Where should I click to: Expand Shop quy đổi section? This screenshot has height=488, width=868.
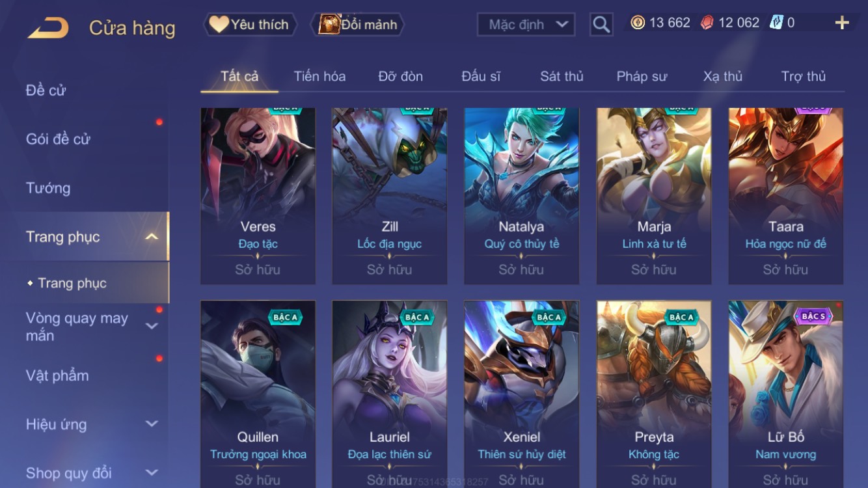point(152,473)
